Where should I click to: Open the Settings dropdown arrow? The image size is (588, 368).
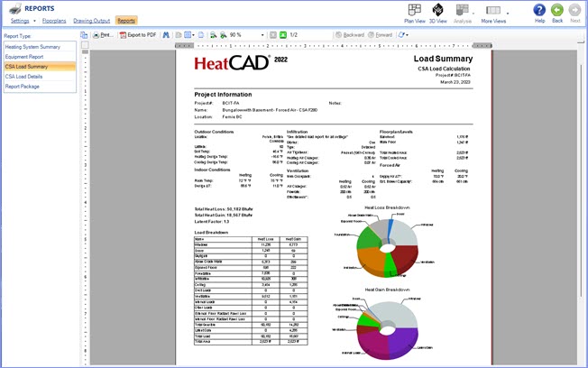coord(34,21)
